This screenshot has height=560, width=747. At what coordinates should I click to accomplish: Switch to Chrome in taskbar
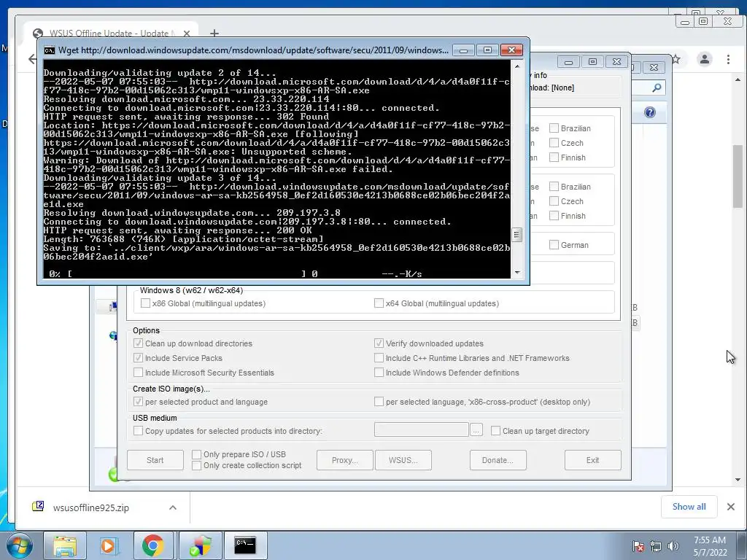click(152, 545)
